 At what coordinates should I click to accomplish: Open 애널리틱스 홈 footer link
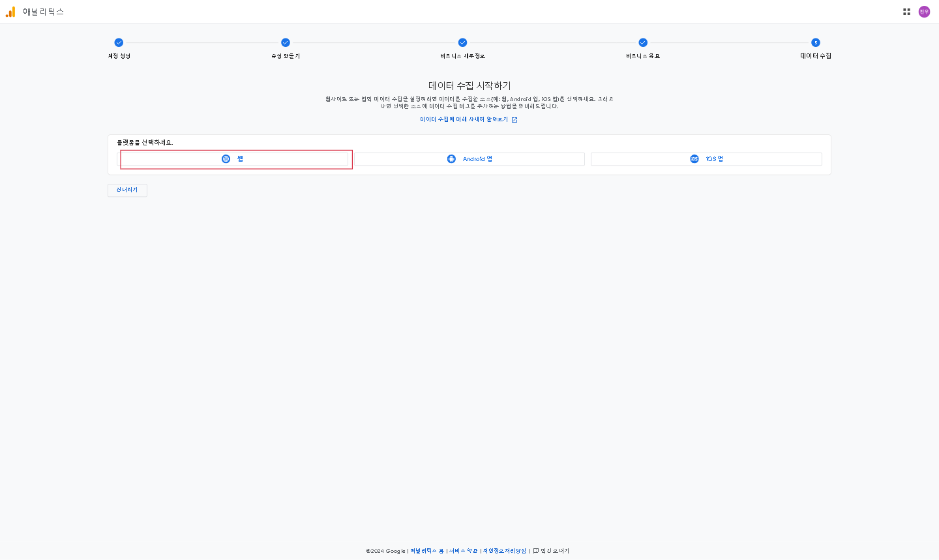(x=427, y=551)
